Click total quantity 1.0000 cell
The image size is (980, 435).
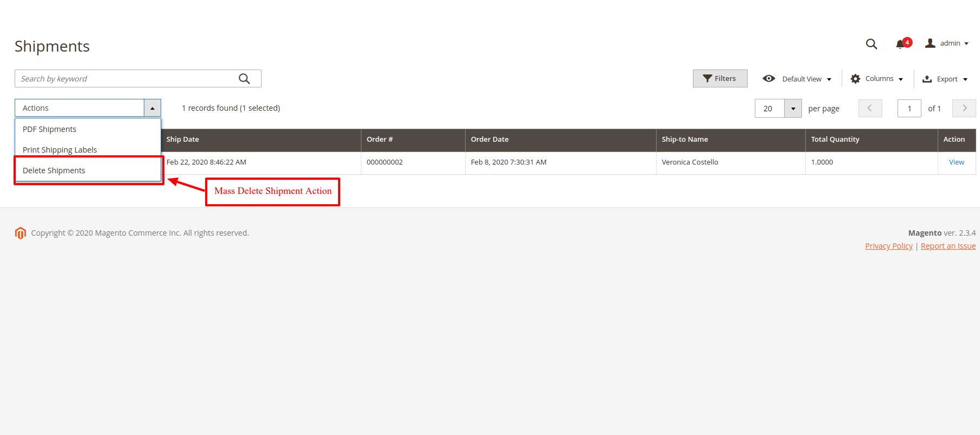point(871,162)
